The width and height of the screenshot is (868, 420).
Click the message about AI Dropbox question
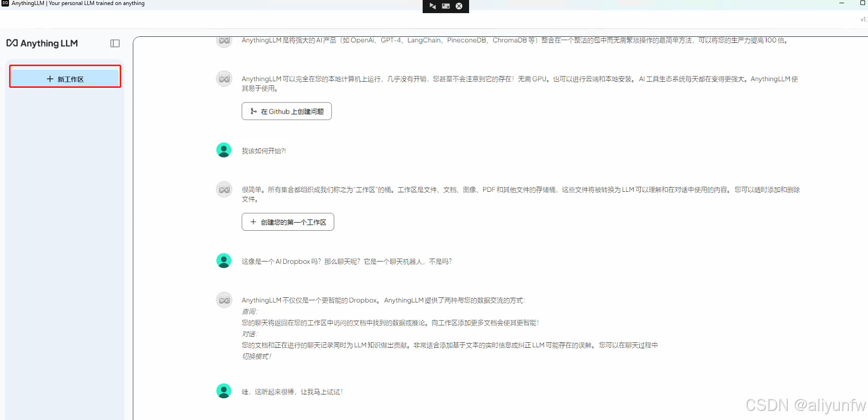(346, 261)
